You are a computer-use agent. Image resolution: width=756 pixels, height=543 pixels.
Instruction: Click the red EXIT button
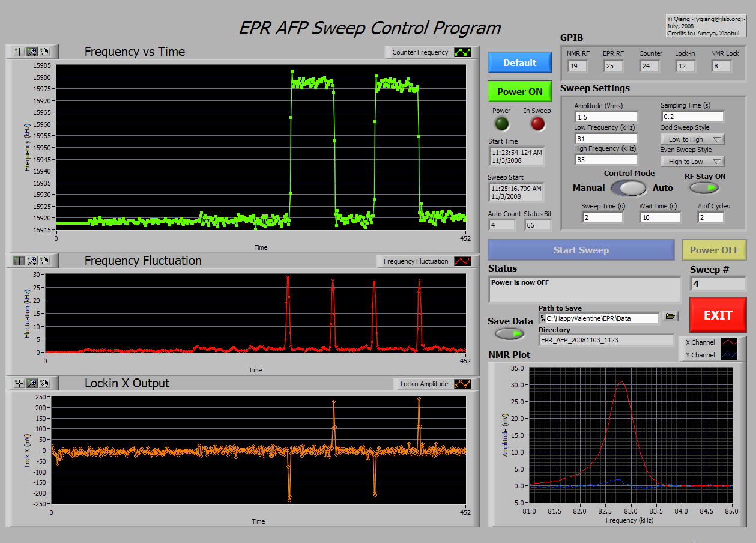tap(718, 315)
